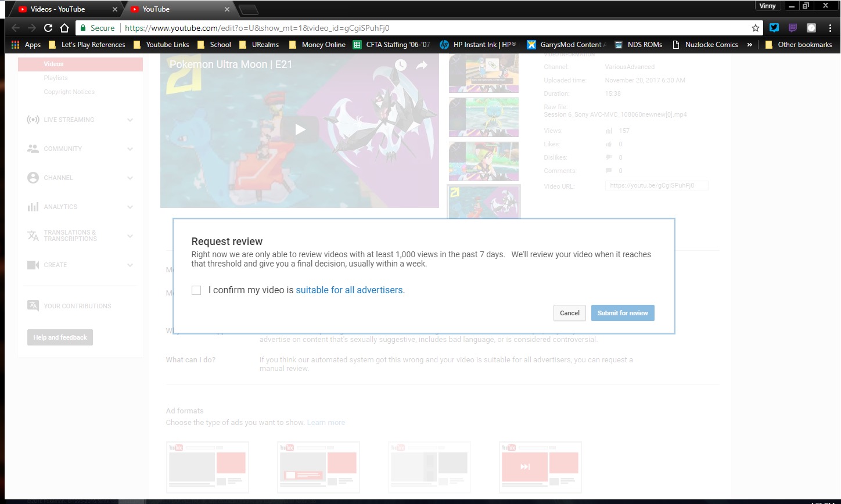This screenshot has height=504, width=841.
Task: Open the HP Instant Ink bookmark
Action: [478, 45]
